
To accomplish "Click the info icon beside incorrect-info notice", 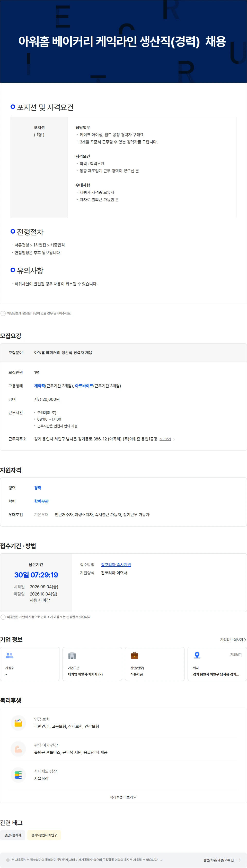I will [x=3, y=313].
